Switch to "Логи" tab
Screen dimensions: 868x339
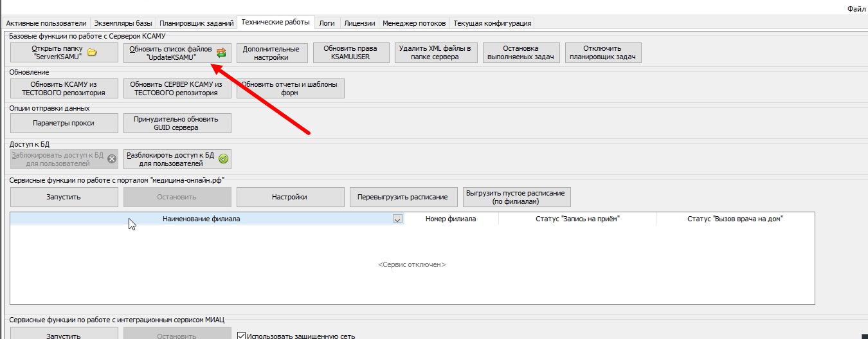[327, 23]
